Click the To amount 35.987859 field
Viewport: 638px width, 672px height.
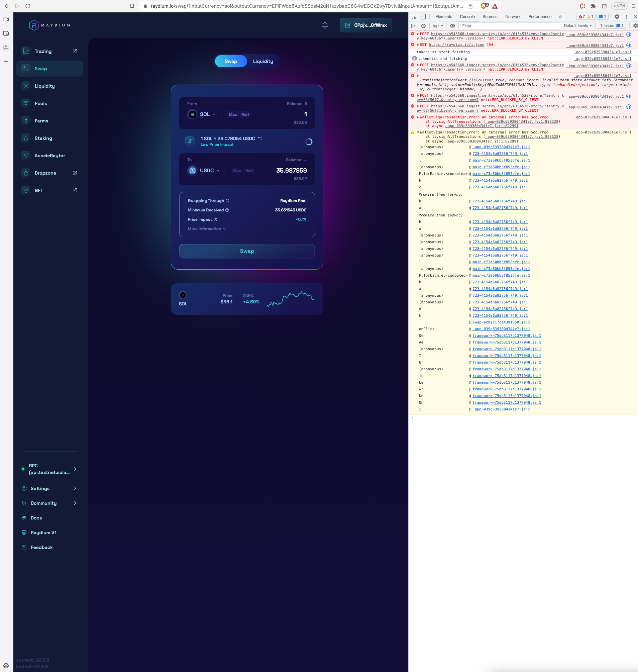click(291, 171)
